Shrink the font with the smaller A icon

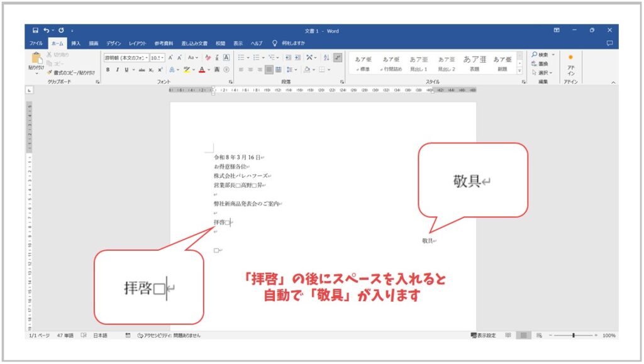coord(179,58)
